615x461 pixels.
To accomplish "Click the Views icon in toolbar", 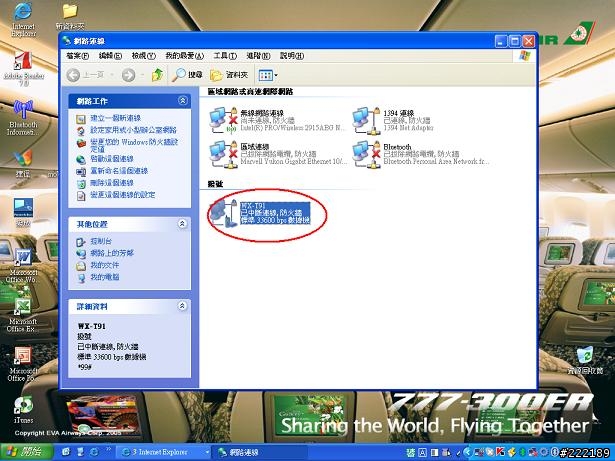I will click(266, 75).
